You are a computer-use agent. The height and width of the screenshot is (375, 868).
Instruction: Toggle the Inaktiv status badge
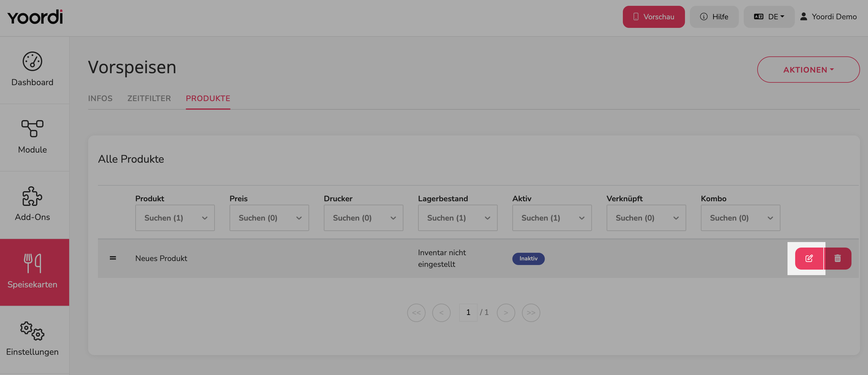coord(528,259)
